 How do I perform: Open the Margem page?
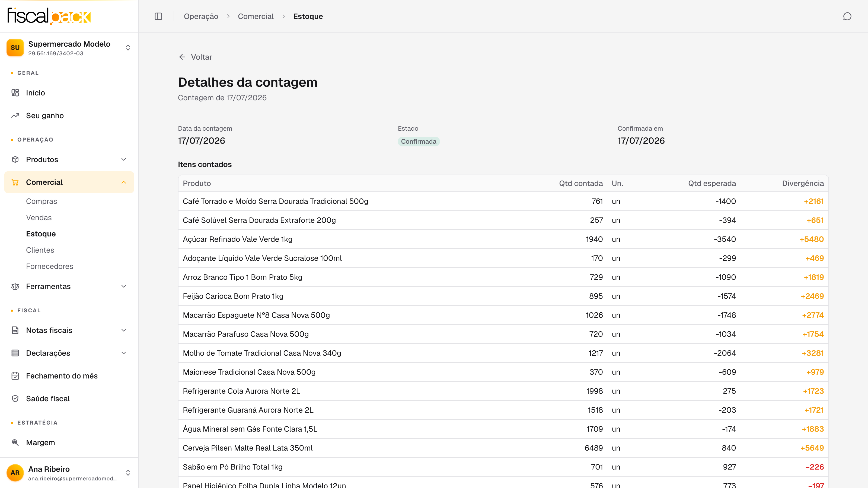point(69,442)
